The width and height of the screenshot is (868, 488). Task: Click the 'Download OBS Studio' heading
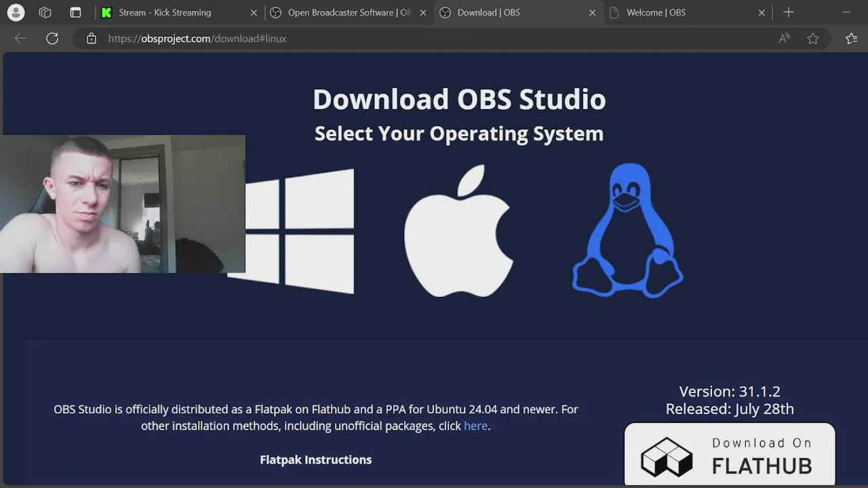tap(459, 99)
